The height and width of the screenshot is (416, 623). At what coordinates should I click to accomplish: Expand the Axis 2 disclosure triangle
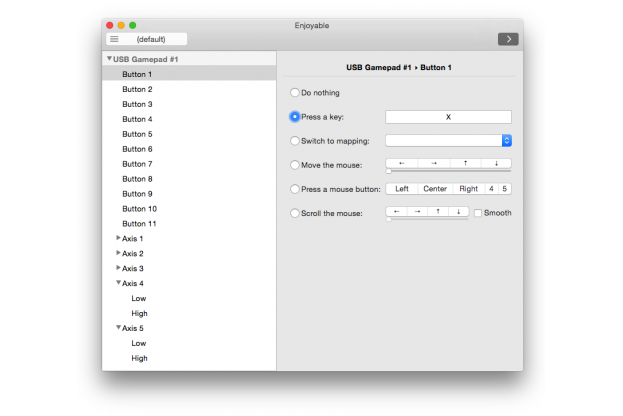[x=118, y=253]
